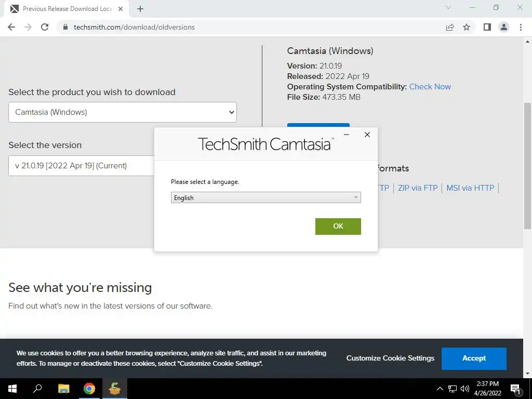
Task: Open Windows taskbar search
Action: click(x=37, y=389)
